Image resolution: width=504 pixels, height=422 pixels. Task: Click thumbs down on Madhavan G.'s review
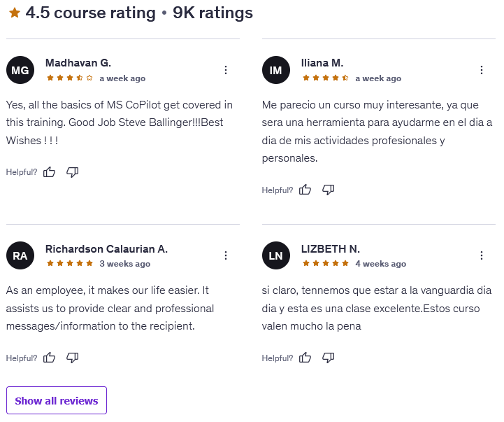coord(72,172)
